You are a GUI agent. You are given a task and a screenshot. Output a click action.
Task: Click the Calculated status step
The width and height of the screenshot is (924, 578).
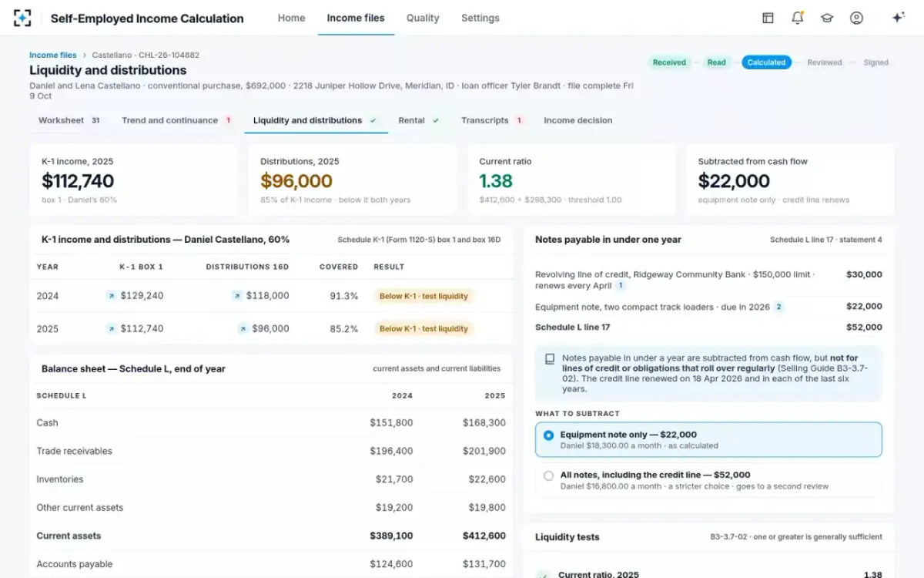[766, 62]
